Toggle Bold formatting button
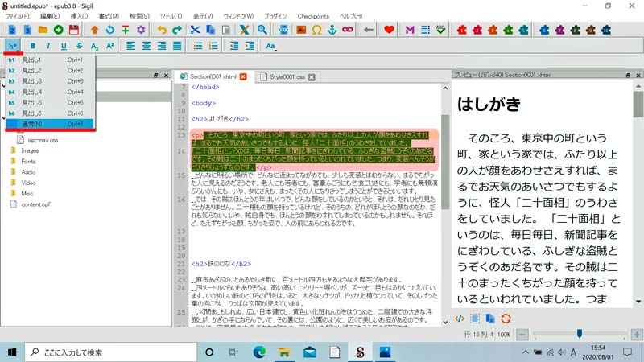 click(x=33, y=46)
